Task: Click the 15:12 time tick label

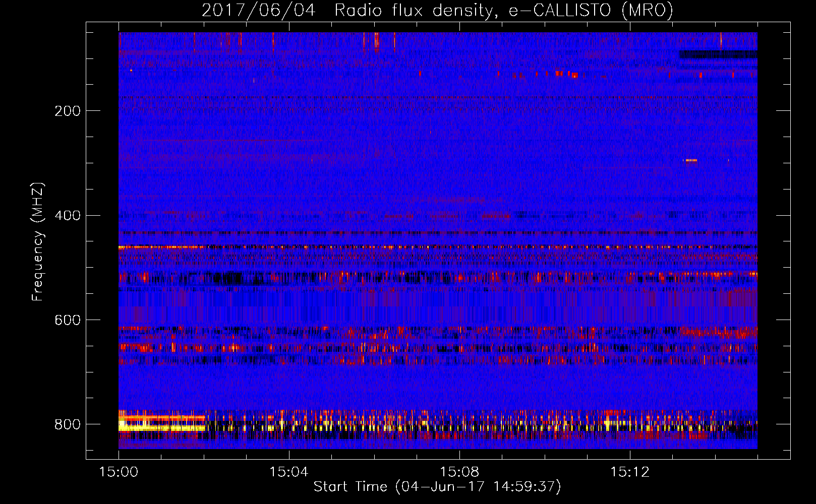Action: point(630,472)
